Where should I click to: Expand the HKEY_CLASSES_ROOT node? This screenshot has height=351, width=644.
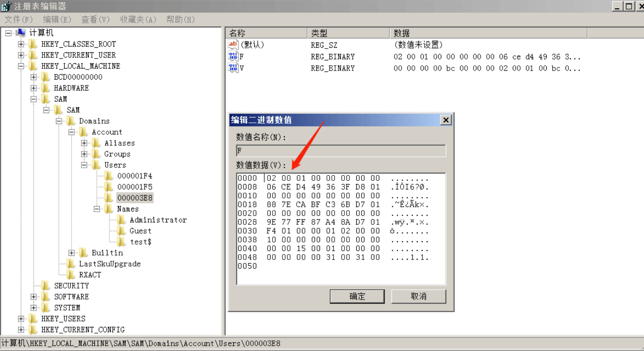pos(21,44)
